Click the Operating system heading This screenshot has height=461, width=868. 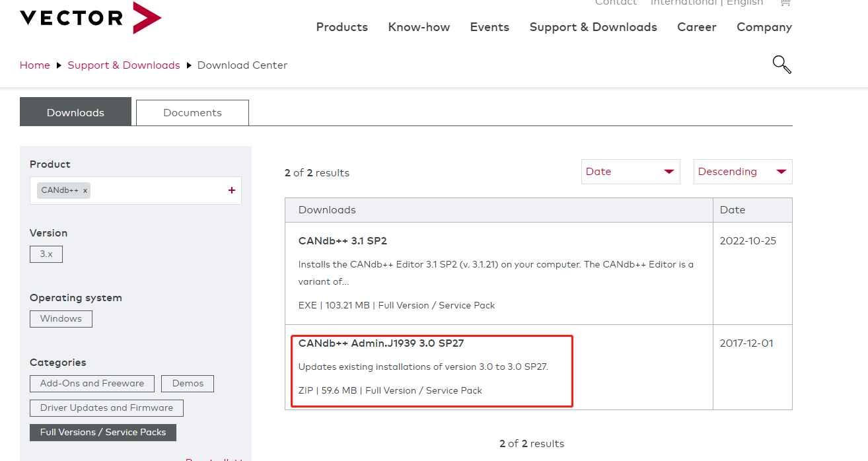[x=76, y=298]
